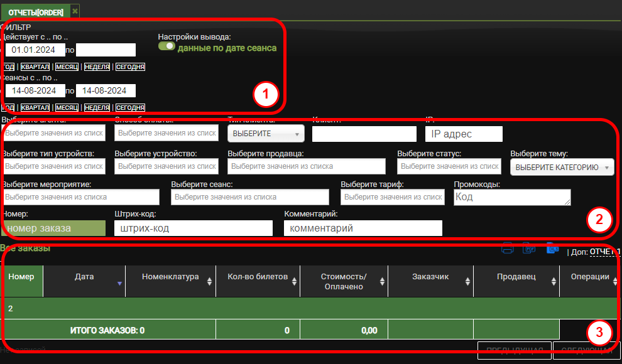Screen dimensions: 622x364
Task: Click the print report icon
Action: (x=508, y=249)
